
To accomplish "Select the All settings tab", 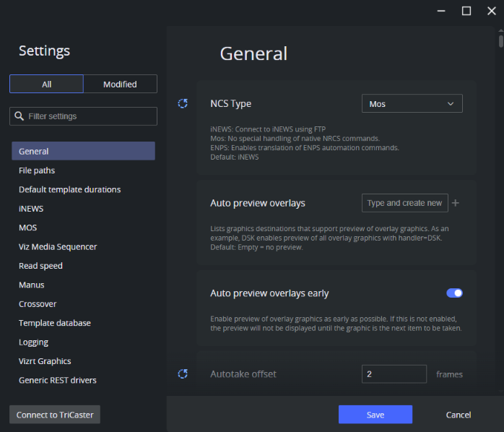I will point(46,85).
